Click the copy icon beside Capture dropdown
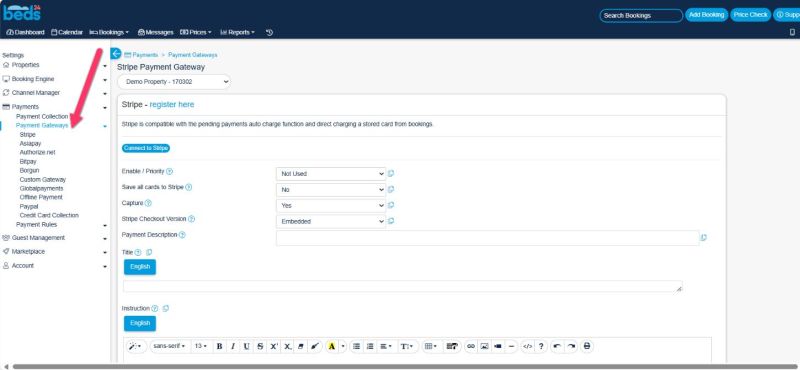The height and width of the screenshot is (370, 800). tap(391, 205)
